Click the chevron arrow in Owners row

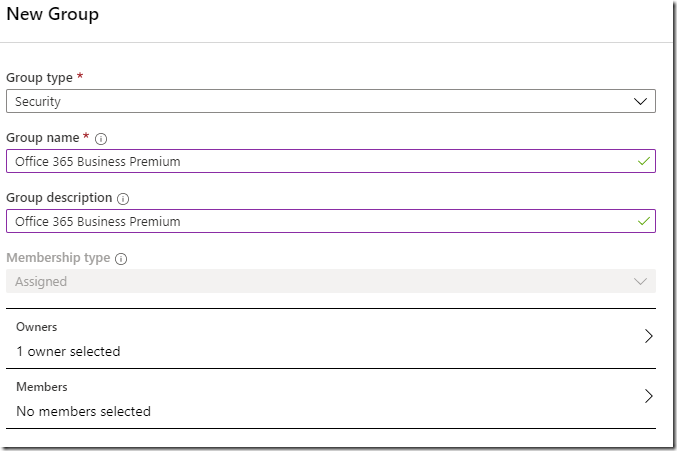(648, 336)
